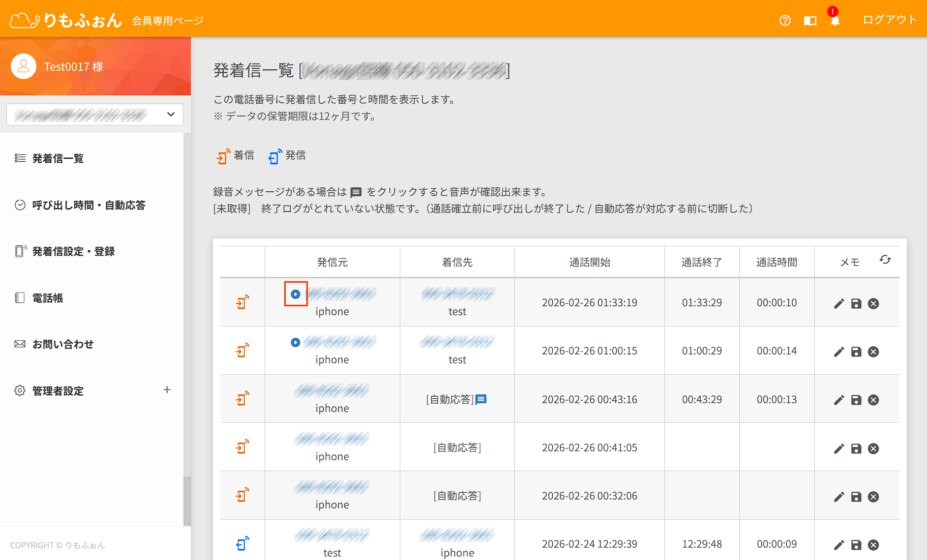Edit memo for the 00:41:05 call
Image resolution: width=927 pixels, height=560 pixels.
click(x=839, y=448)
